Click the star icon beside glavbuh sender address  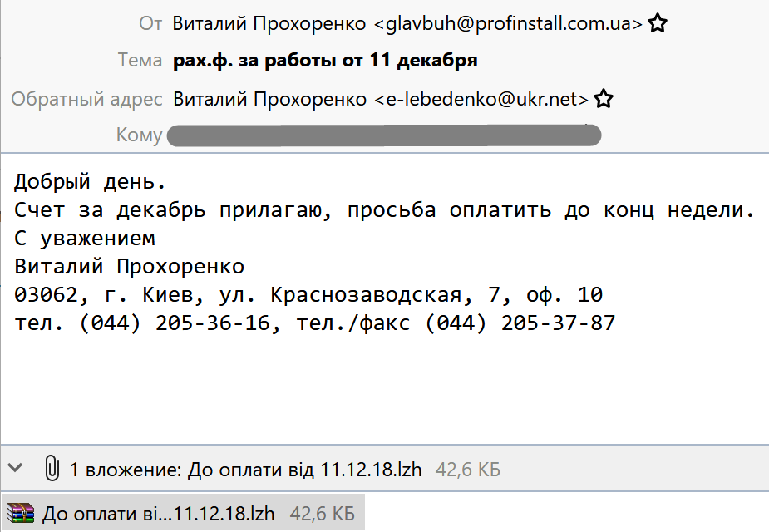click(x=658, y=23)
